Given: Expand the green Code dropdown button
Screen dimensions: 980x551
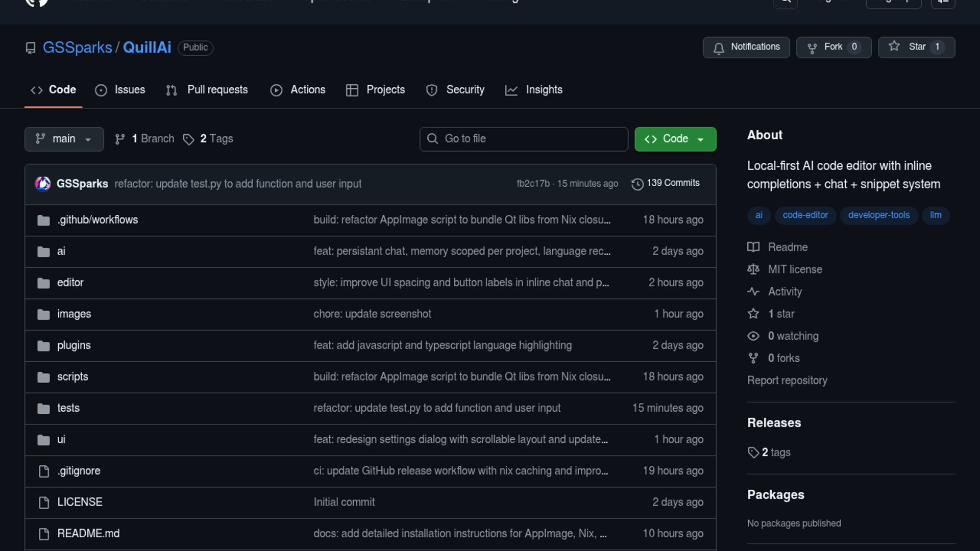Looking at the screenshot, I should tap(675, 139).
